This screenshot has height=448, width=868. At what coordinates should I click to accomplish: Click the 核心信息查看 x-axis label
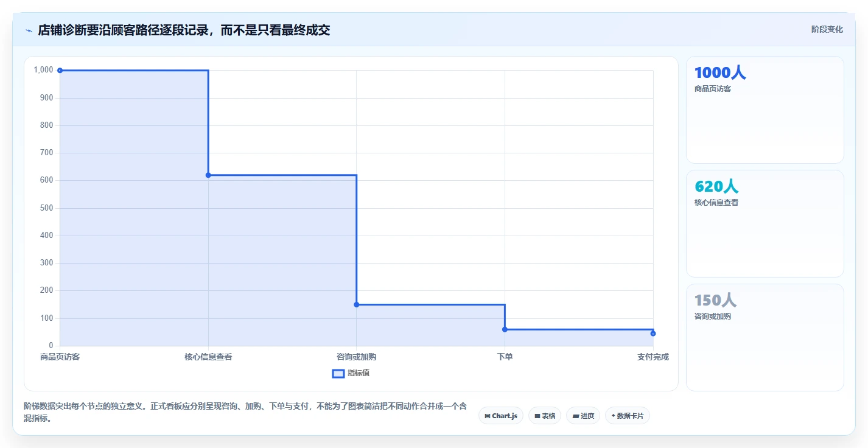(208, 357)
